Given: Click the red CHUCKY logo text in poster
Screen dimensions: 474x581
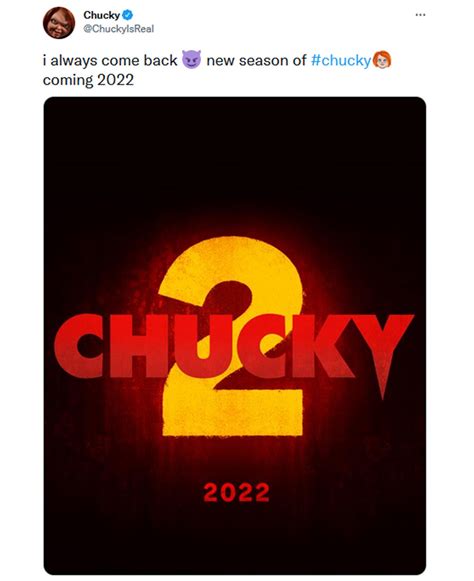Looking at the screenshot, I should click(233, 346).
